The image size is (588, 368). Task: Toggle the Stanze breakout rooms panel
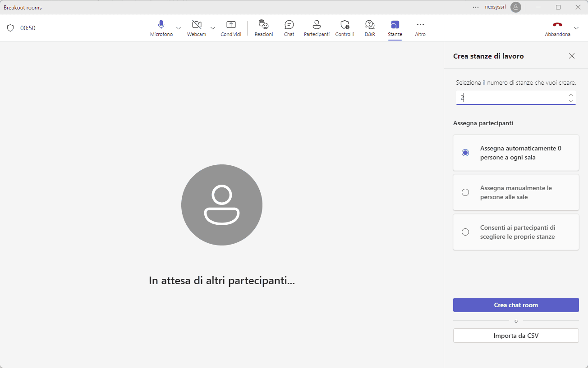[395, 28]
